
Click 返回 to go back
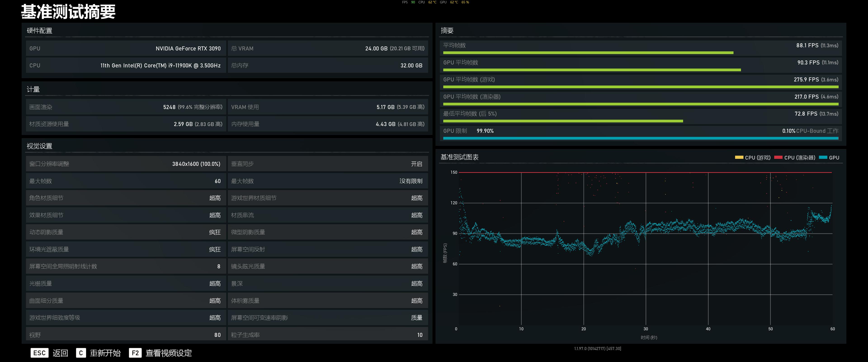(60, 353)
